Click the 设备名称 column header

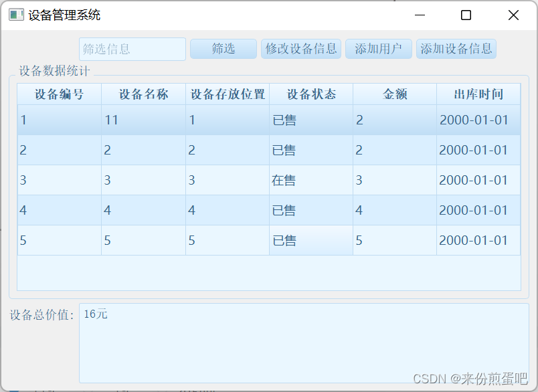(x=143, y=94)
